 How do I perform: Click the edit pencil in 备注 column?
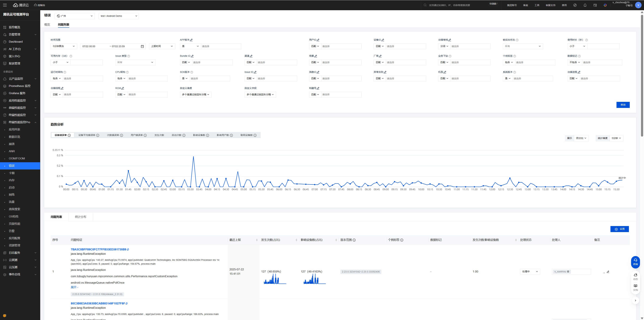click(x=608, y=272)
